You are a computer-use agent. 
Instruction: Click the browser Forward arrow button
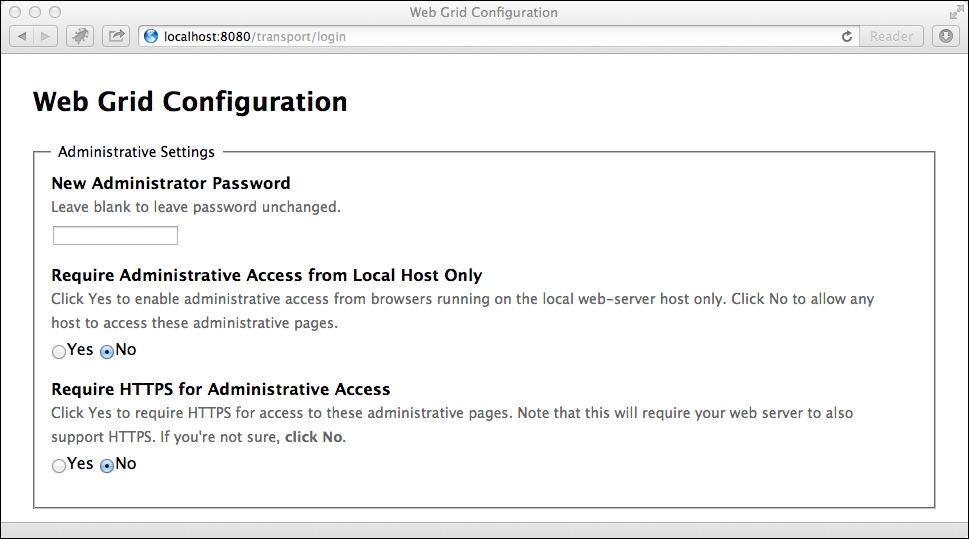point(46,36)
